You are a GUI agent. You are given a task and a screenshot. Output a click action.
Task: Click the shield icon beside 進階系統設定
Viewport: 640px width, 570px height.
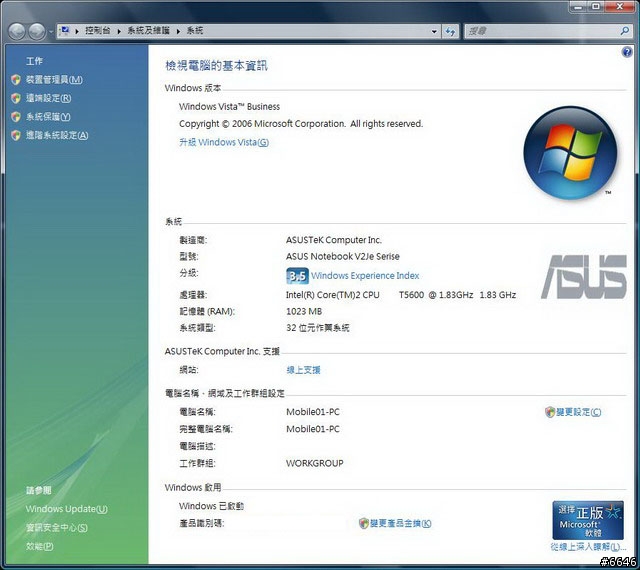point(16,135)
